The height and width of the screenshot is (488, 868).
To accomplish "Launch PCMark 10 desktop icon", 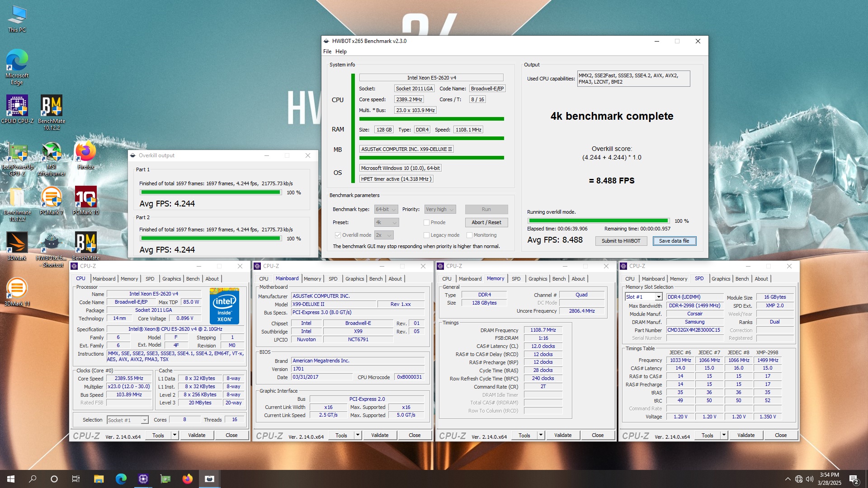I will tap(86, 201).
